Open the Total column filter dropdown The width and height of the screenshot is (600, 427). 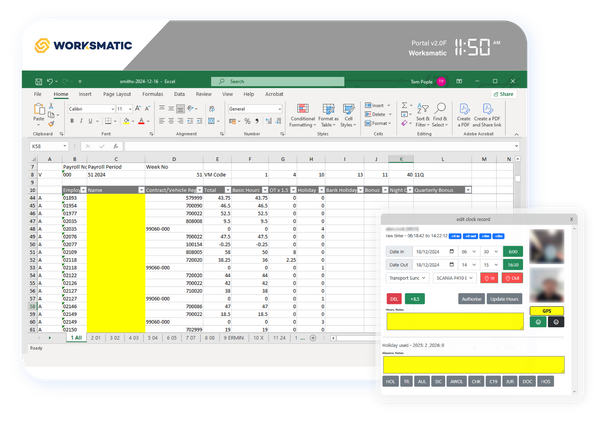pos(228,190)
